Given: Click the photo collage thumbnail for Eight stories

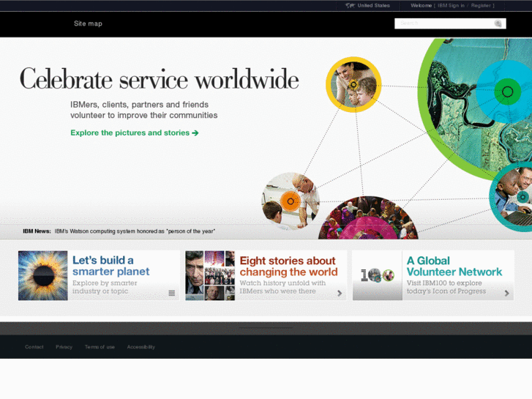Looking at the screenshot, I should point(210,275).
